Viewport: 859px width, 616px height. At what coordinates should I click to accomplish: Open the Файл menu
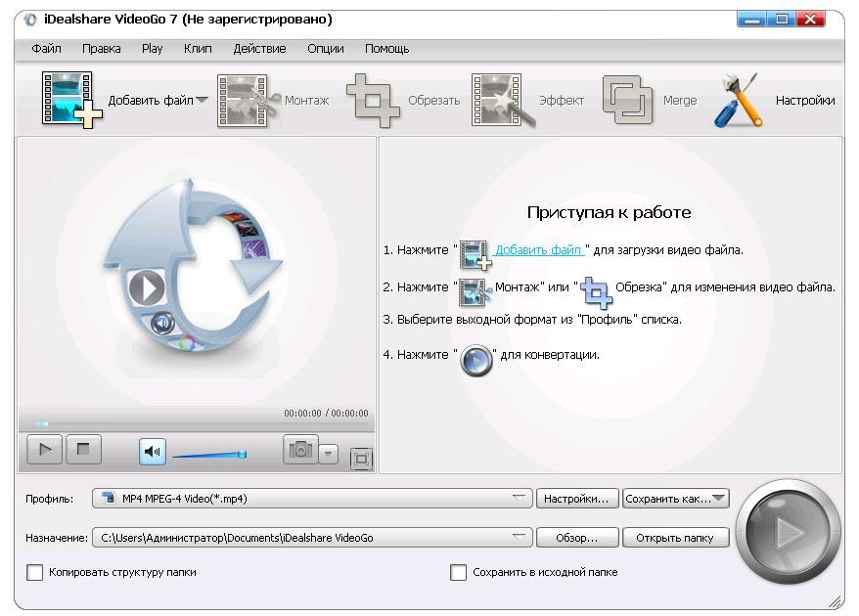pos(46,49)
